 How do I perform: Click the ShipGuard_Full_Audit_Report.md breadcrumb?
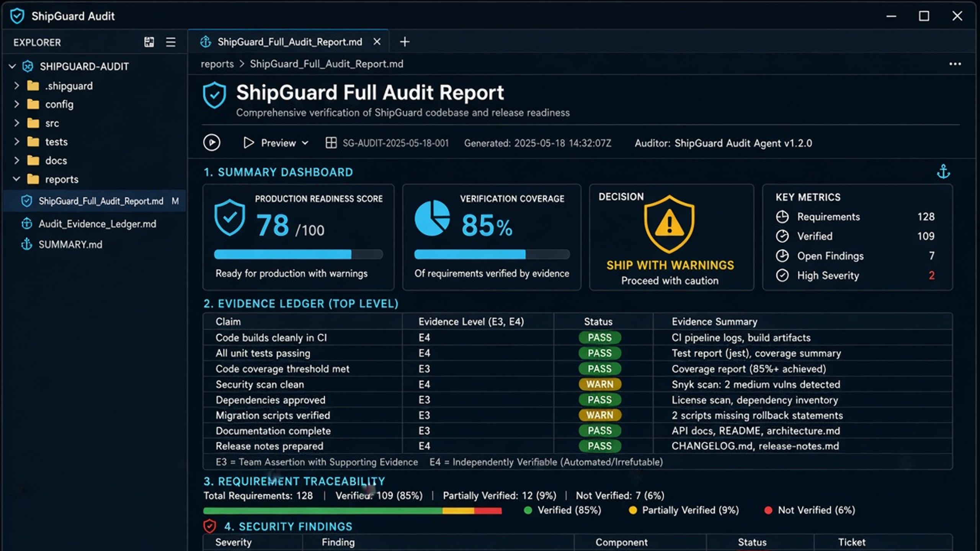coord(327,64)
